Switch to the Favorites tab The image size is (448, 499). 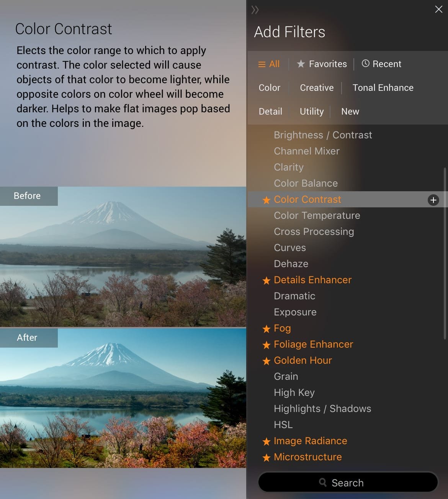322,64
